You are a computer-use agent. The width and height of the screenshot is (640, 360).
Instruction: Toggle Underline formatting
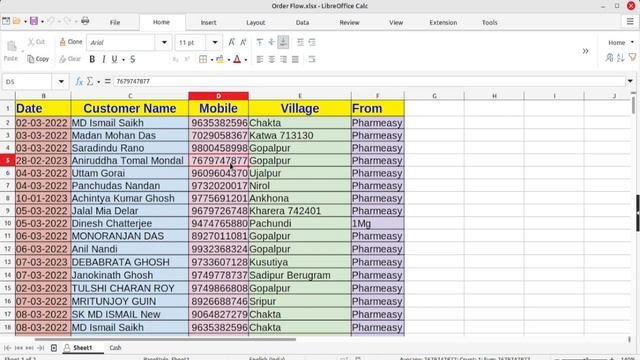tap(115, 60)
